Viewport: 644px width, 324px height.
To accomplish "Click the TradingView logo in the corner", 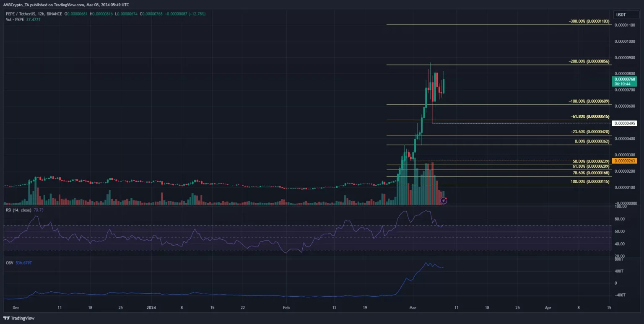I will click(x=20, y=317).
